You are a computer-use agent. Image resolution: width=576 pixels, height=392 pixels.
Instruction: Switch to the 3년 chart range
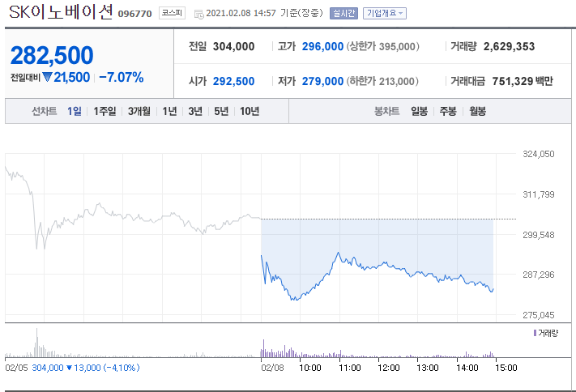click(x=195, y=111)
